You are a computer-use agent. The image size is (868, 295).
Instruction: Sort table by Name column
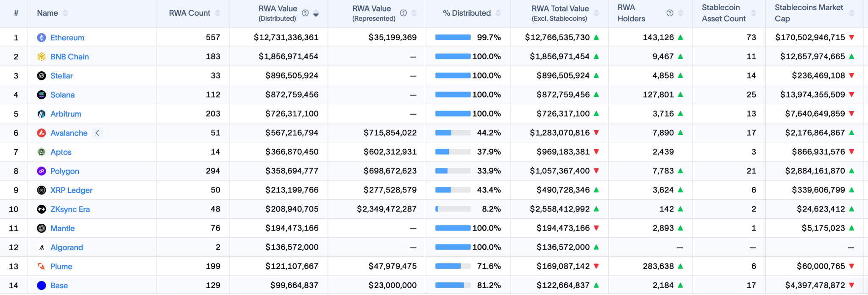pos(65,13)
